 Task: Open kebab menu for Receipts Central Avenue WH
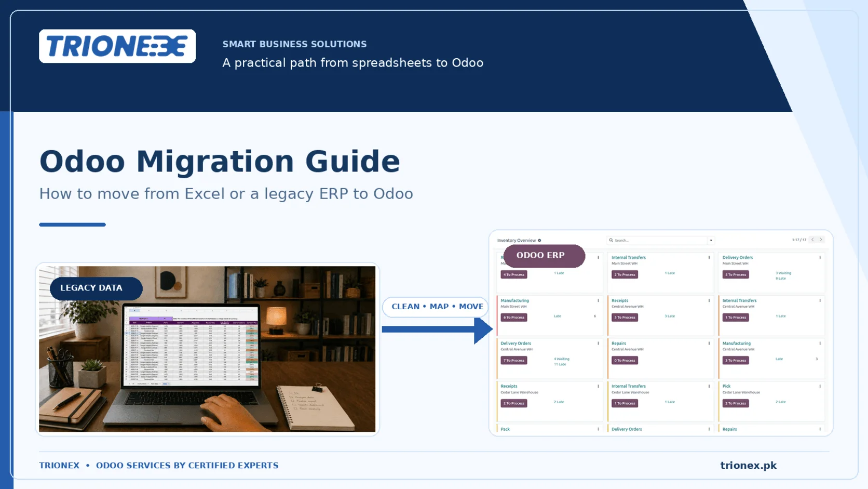[709, 300]
